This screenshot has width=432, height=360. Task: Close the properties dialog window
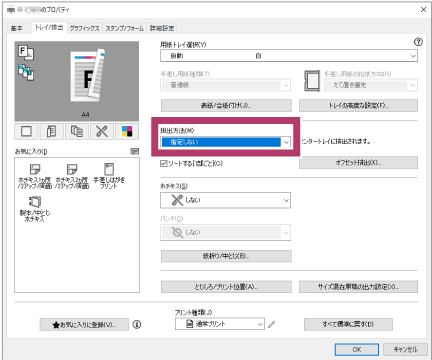coord(423,10)
